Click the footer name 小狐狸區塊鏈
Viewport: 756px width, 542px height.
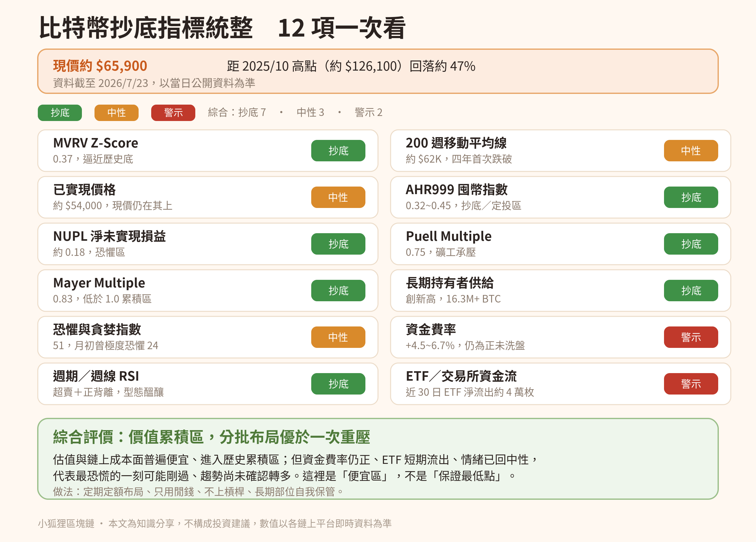click(x=66, y=524)
